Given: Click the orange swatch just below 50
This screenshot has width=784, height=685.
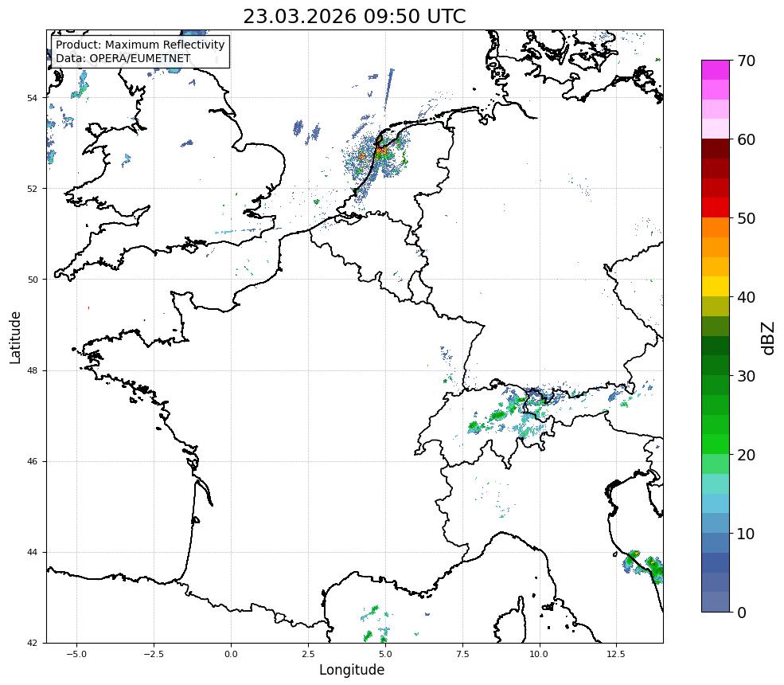Looking at the screenshot, I should point(716,228).
